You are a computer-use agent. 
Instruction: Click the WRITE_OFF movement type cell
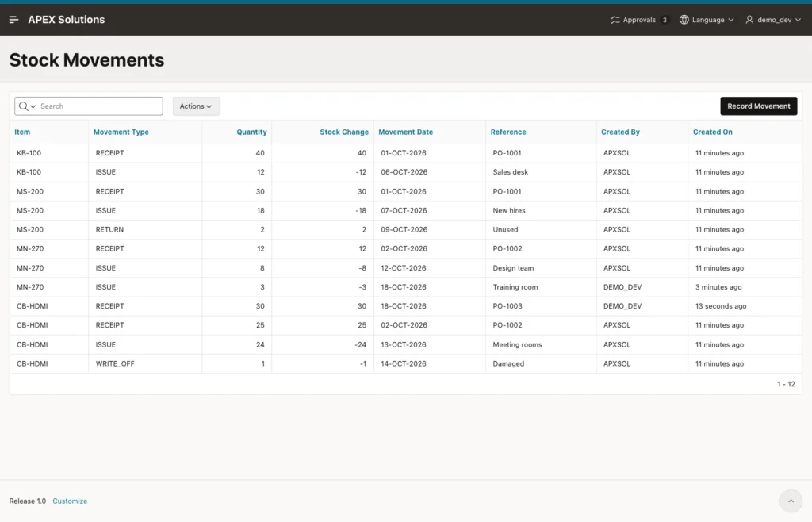click(x=145, y=363)
